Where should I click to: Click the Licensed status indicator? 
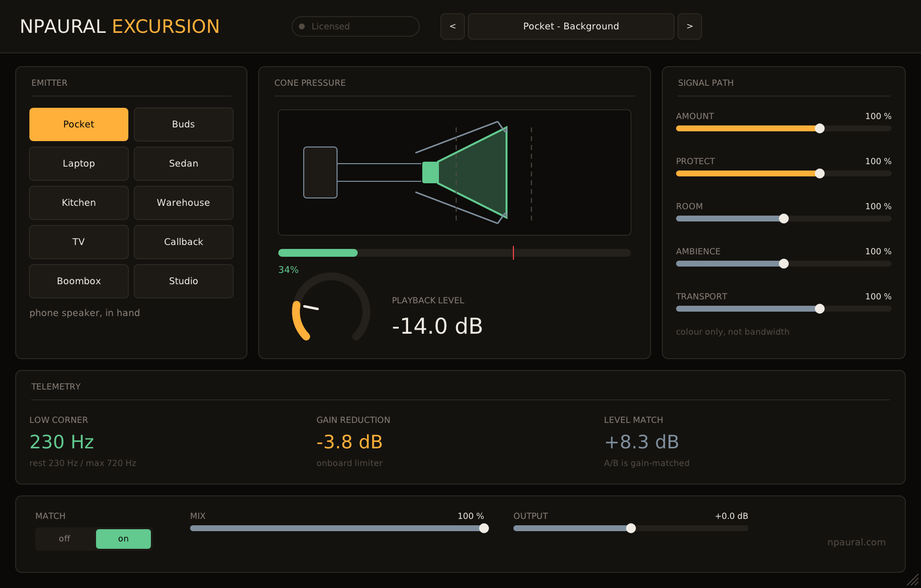coord(356,26)
